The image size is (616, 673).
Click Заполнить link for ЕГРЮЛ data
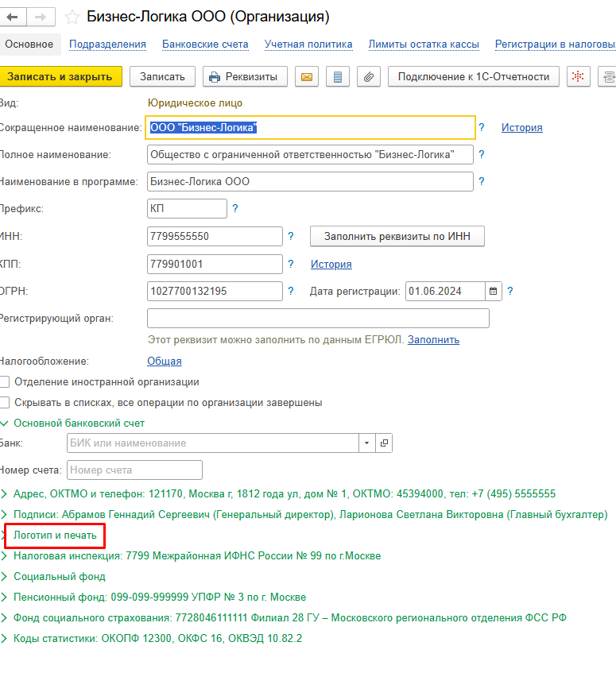[433, 339]
